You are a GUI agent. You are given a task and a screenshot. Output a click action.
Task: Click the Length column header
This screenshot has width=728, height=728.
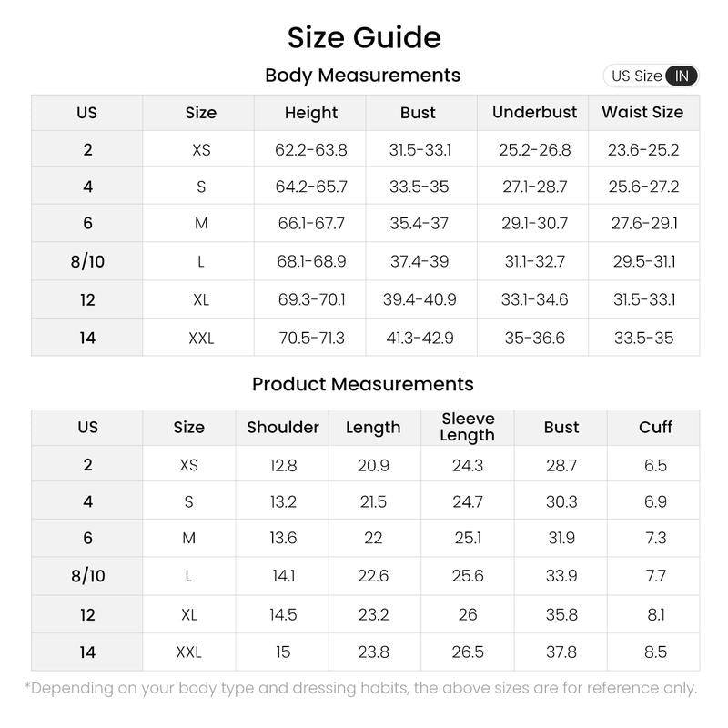[x=373, y=427]
